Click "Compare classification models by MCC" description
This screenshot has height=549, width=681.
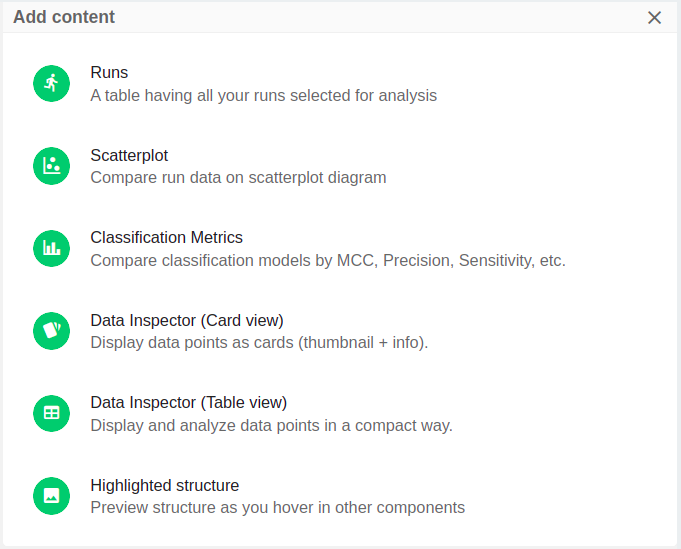coord(327,261)
